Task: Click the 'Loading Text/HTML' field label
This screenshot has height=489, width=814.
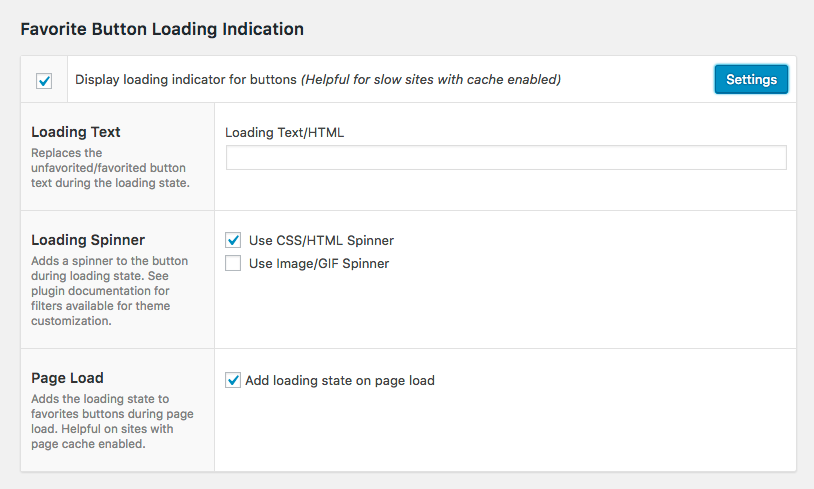Action: tap(285, 132)
